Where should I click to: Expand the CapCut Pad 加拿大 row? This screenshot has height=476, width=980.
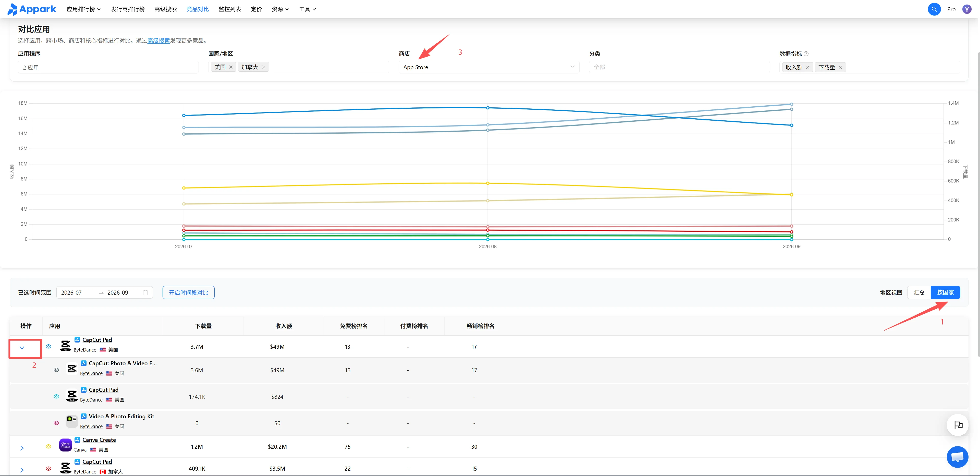[x=22, y=470]
